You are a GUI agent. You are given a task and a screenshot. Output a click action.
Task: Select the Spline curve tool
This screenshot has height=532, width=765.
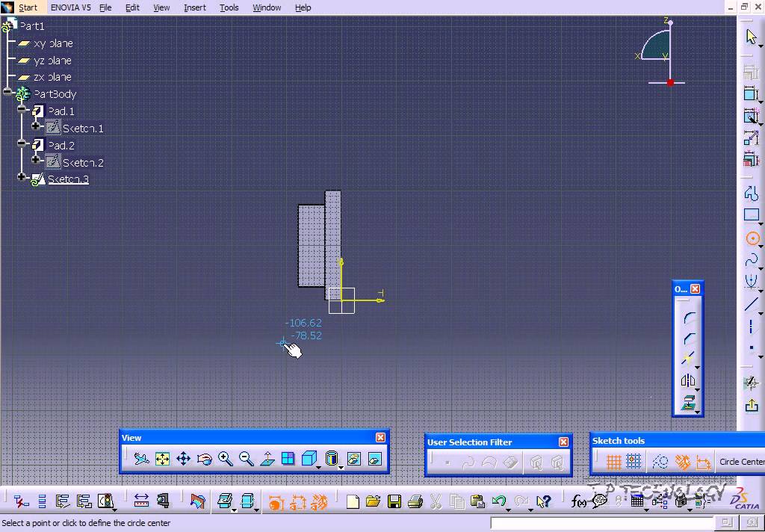tap(752, 260)
